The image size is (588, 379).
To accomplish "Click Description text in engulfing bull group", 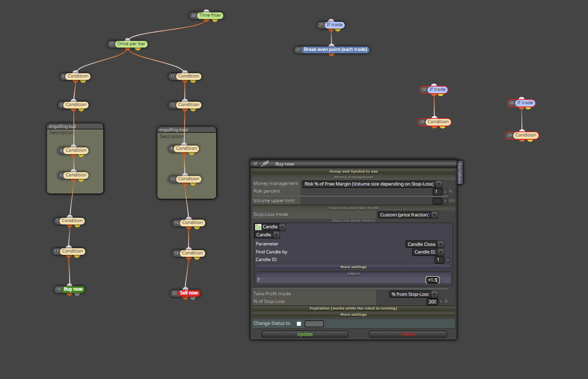I will pyautogui.click(x=60, y=133).
